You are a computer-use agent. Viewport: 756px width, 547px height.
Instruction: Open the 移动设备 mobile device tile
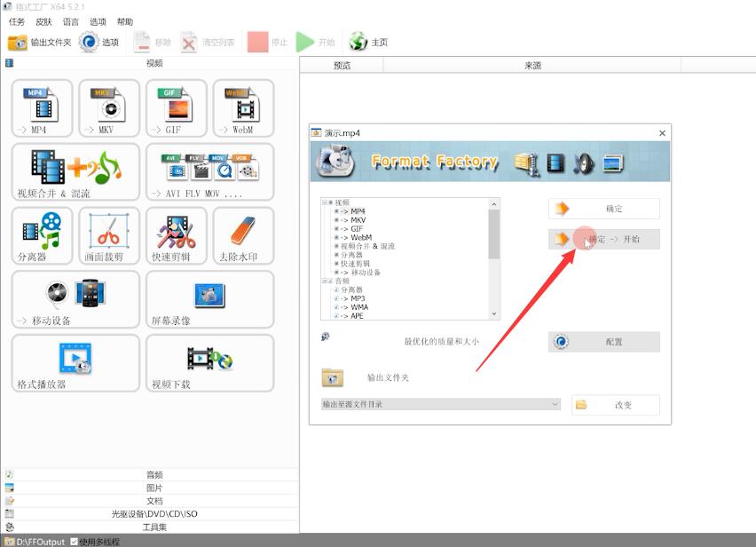(75, 299)
